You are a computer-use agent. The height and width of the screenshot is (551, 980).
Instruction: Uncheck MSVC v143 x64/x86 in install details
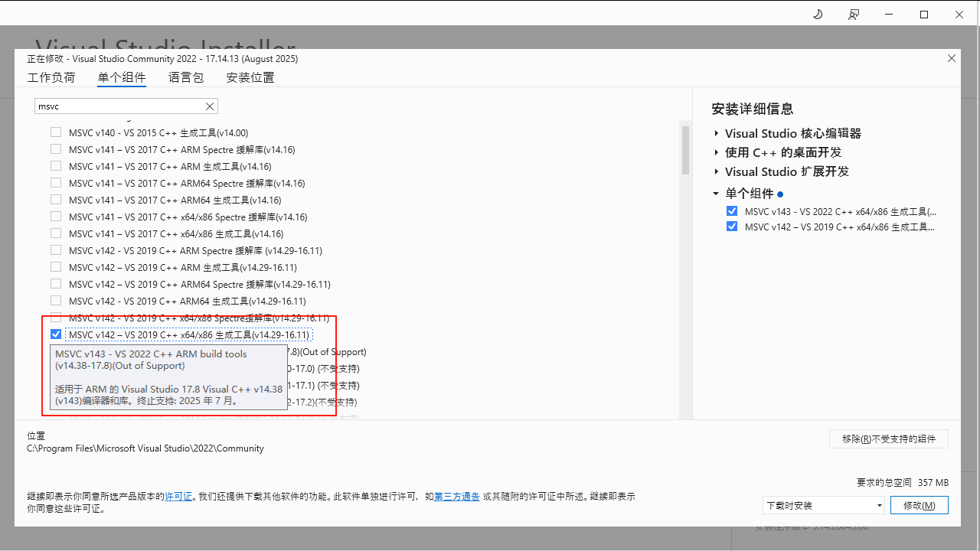[x=732, y=211]
